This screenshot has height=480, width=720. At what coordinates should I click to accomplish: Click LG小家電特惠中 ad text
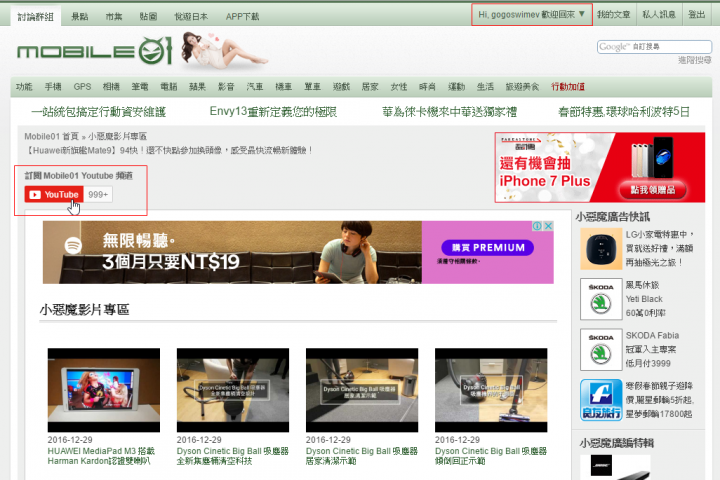click(x=660, y=248)
